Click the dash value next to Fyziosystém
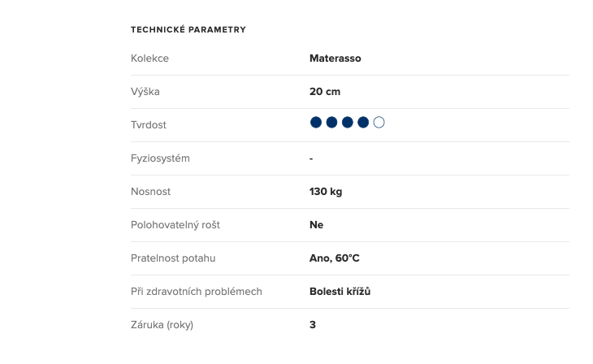The width and height of the screenshot is (593, 364). [x=311, y=159]
